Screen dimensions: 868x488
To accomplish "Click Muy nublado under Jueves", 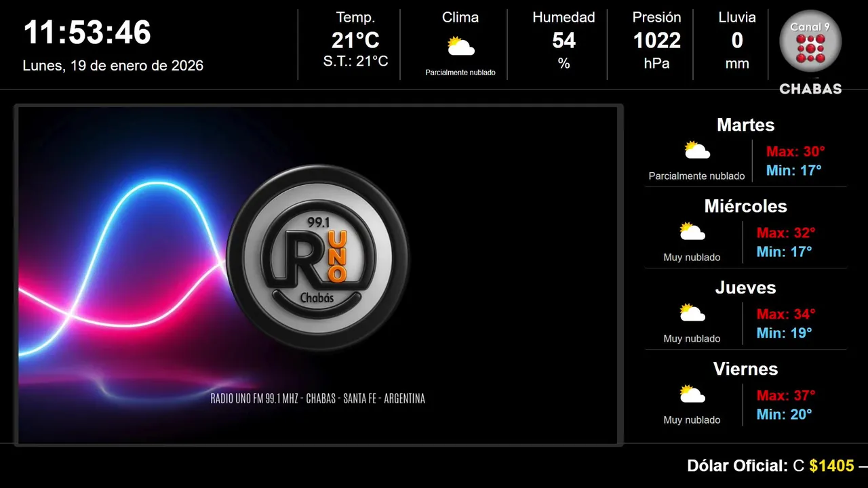I will click(692, 339).
